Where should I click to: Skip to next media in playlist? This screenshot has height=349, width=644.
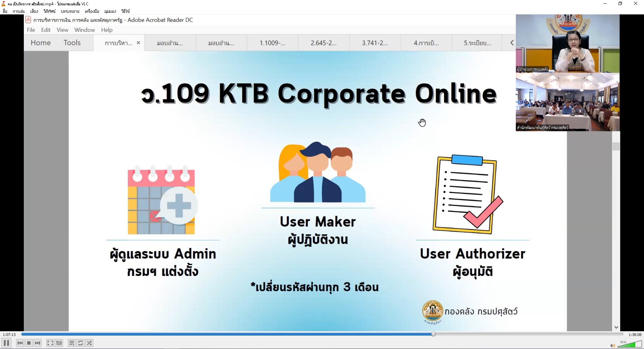click(x=38, y=343)
